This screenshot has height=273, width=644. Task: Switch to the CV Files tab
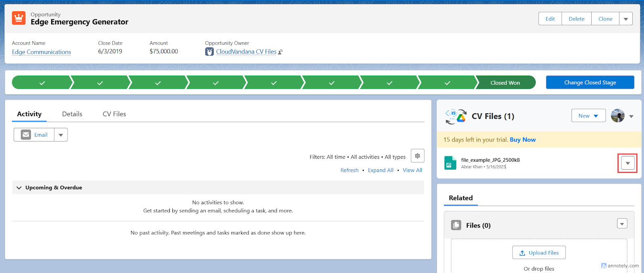coord(114,114)
